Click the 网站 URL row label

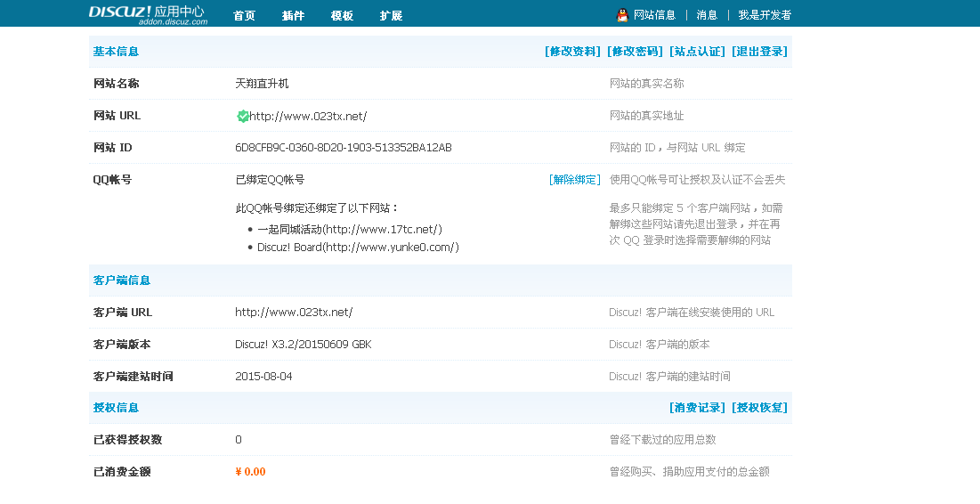tap(117, 116)
